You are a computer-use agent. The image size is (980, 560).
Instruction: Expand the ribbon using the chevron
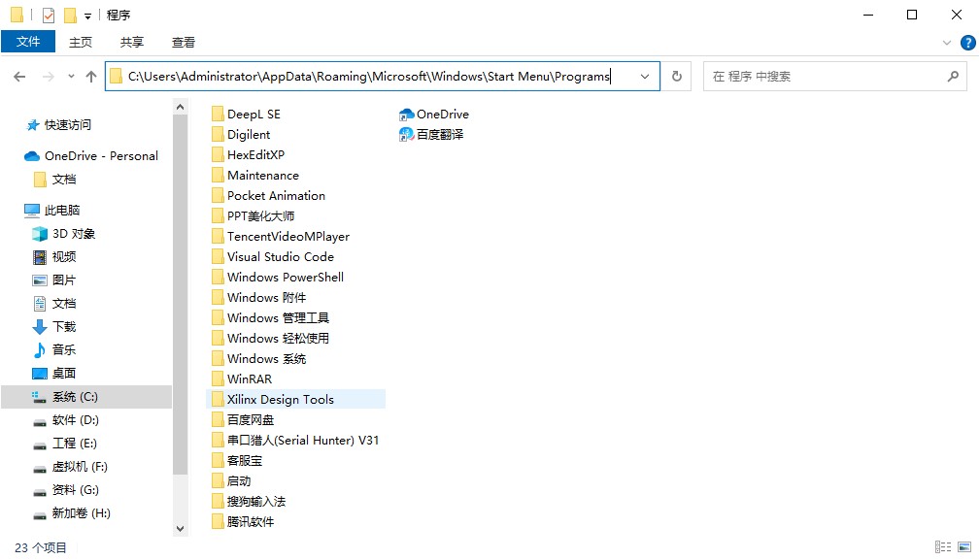(948, 43)
